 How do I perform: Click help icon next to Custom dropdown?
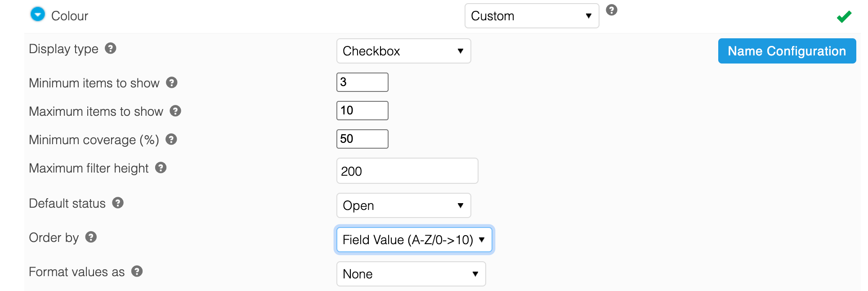click(x=612, y=10)
